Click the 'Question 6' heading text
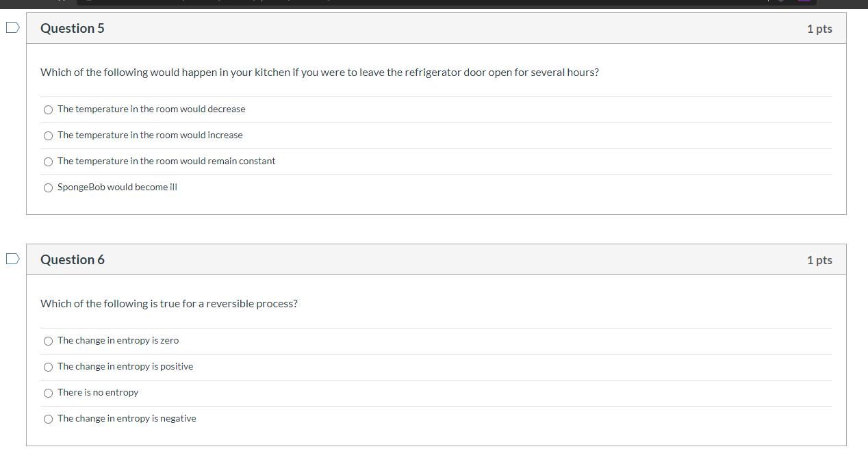 pos(73,259)
